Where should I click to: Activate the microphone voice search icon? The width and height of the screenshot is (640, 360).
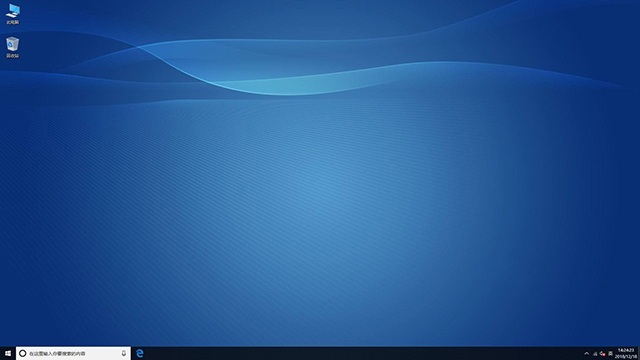[x=124, y=353]
